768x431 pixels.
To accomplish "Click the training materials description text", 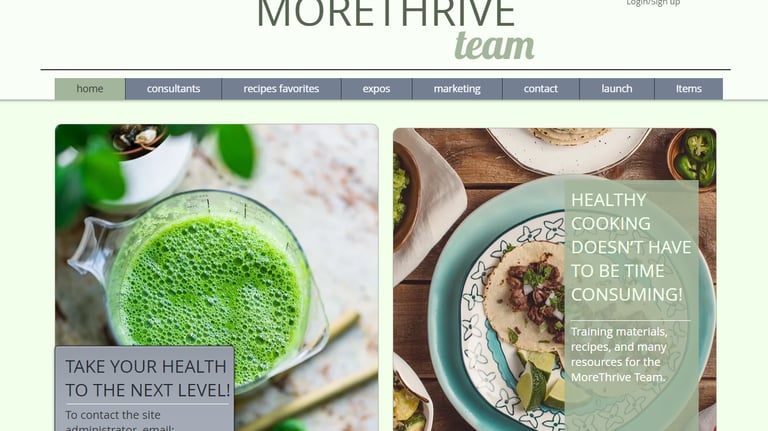I will [619, 355].
